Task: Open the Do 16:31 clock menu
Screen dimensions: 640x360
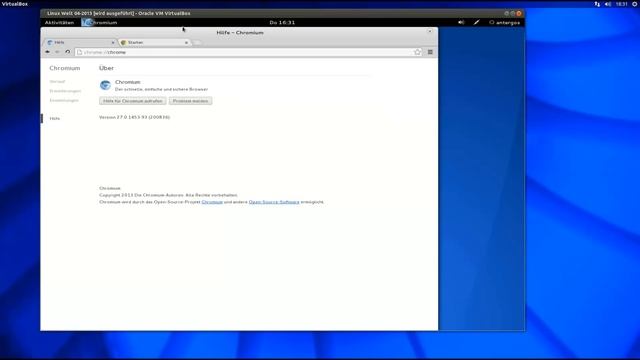Action: pos(282,22)
